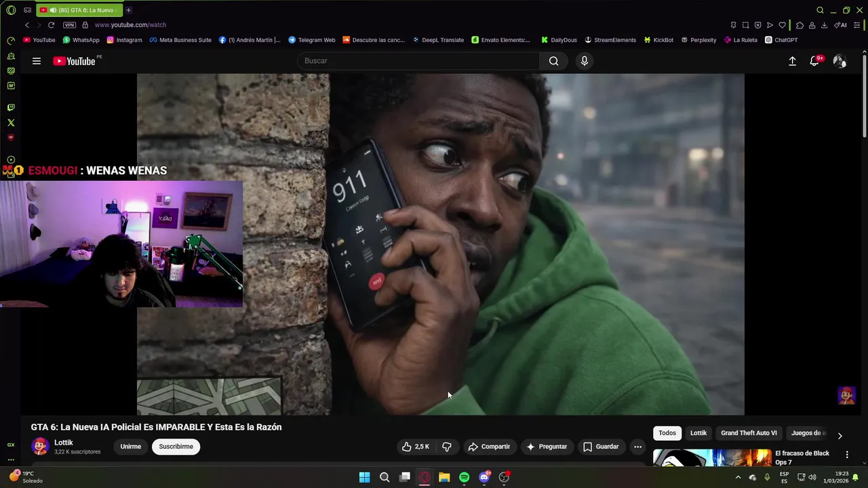This screenshot has width=868, height=488.
Task: Click the Preguntar button
Action: [547, 447]
